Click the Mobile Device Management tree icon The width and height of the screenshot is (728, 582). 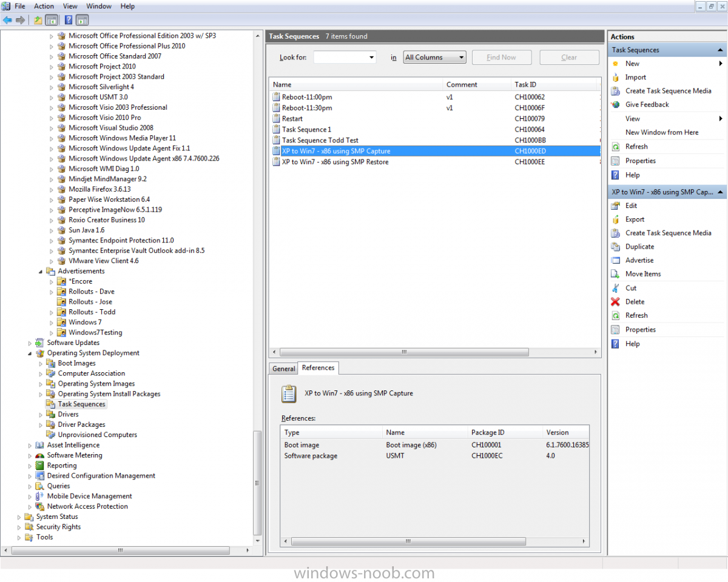click(x=40, y=497)
